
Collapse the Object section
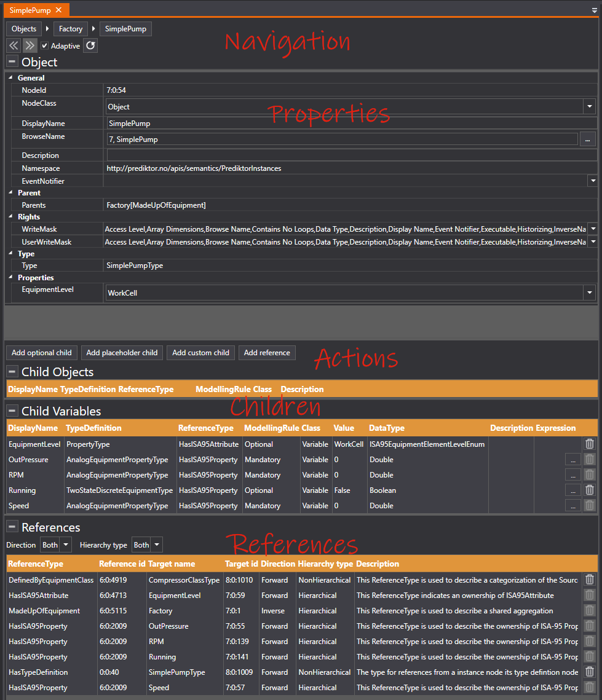click(x=12, y=61)
